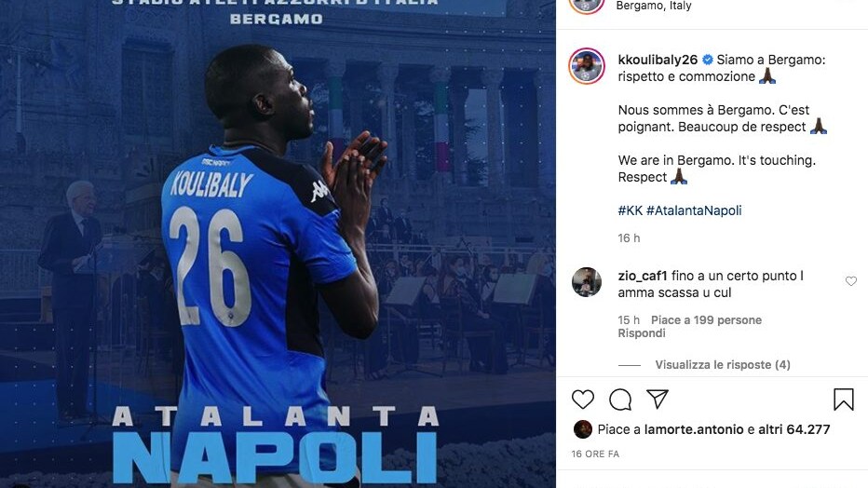The width and height of the screenshot is (868, 488).
Task: Open top header profile avatar
Action: click(586, 5)
